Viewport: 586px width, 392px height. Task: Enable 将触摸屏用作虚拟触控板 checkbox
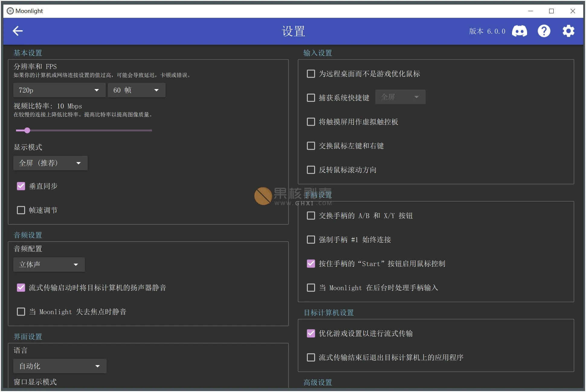(x=311, y=122)
